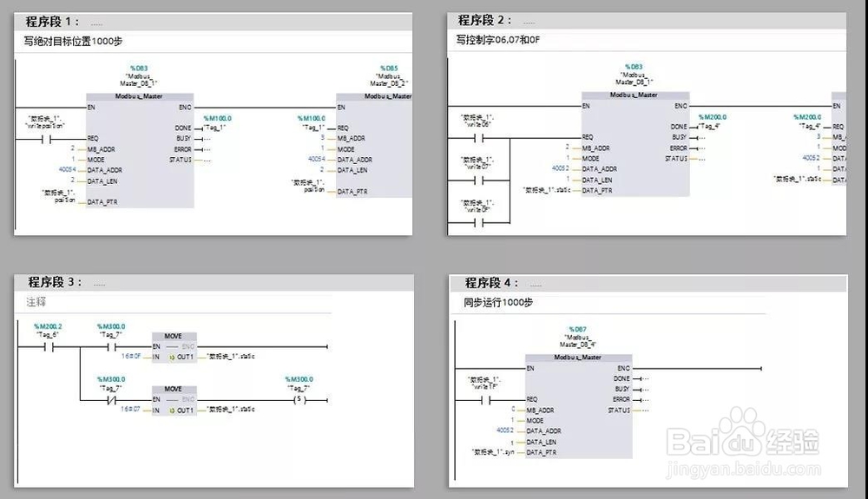Click the MB_ADDR value 3 of the %DB5 block
The width and height of the screenshot is (868, 499).
[x=323, y=137]
